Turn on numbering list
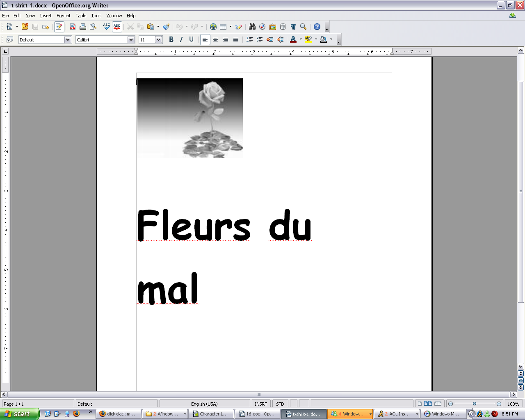 (249, 39)
